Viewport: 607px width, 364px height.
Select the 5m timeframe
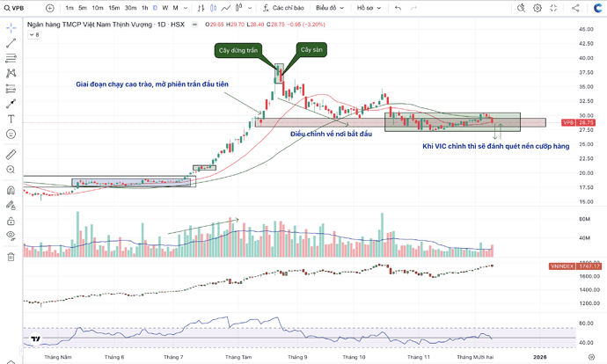(x=83, y=8)
